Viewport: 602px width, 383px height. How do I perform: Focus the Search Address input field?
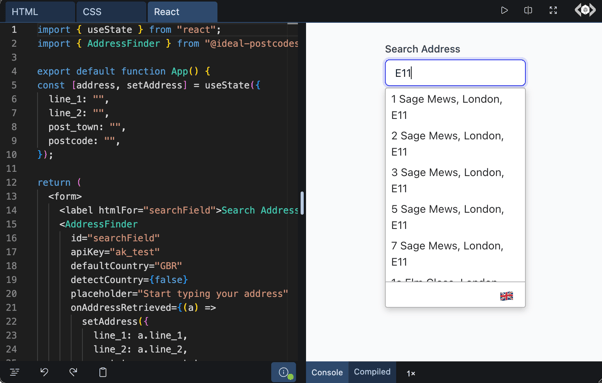click(x=455, y=73)
